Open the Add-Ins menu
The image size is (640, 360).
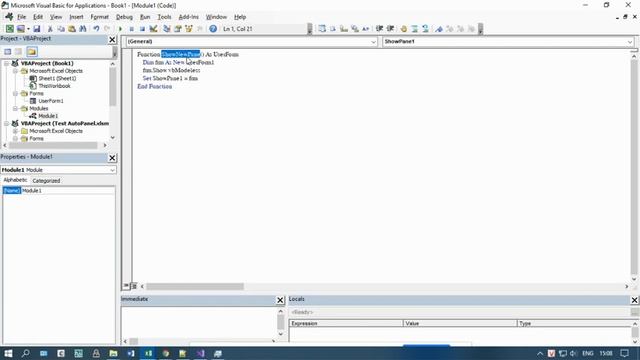189,17
